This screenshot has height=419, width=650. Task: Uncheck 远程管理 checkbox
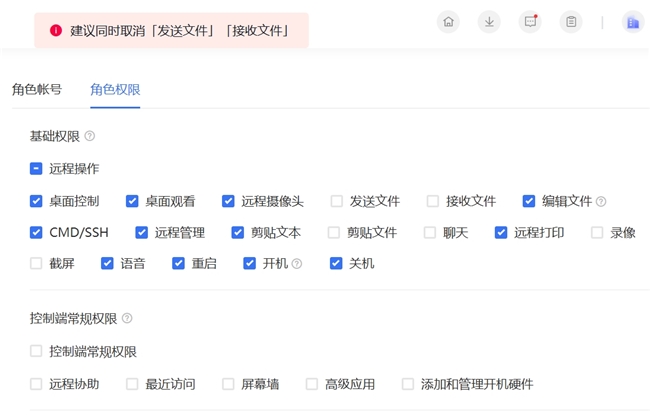142,233
